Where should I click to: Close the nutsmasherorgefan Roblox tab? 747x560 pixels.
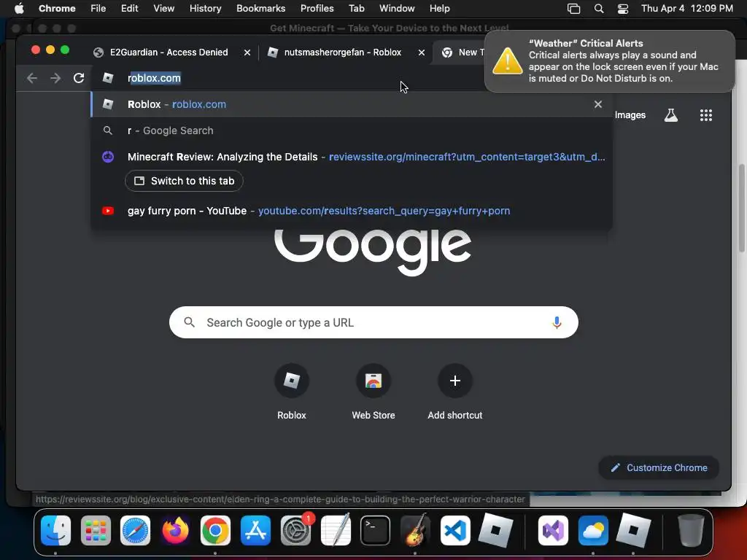[421, 52]
